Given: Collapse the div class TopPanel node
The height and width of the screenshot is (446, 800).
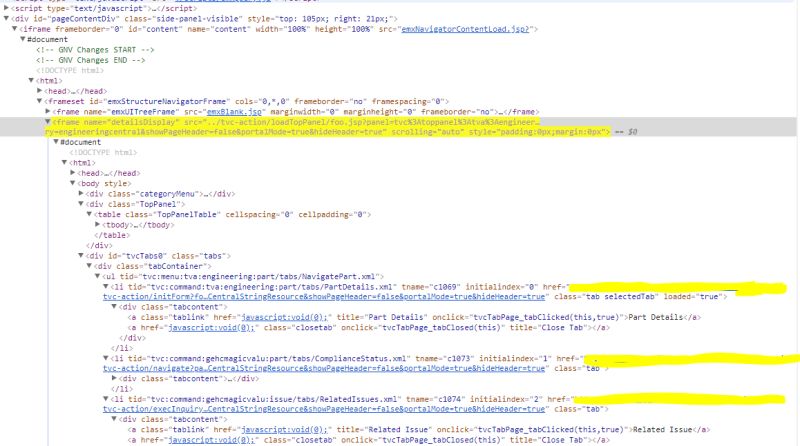Looking at the screenshot, I should (81, 204).
